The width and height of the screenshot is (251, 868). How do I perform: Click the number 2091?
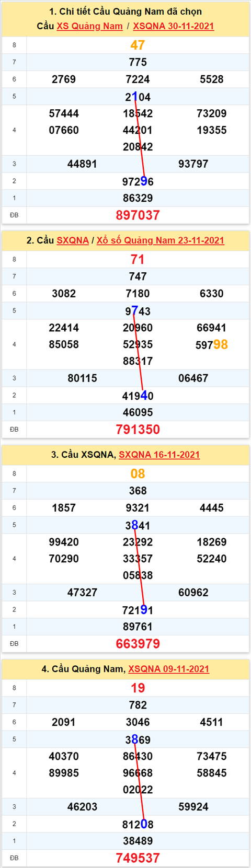(x=64, y=722)
